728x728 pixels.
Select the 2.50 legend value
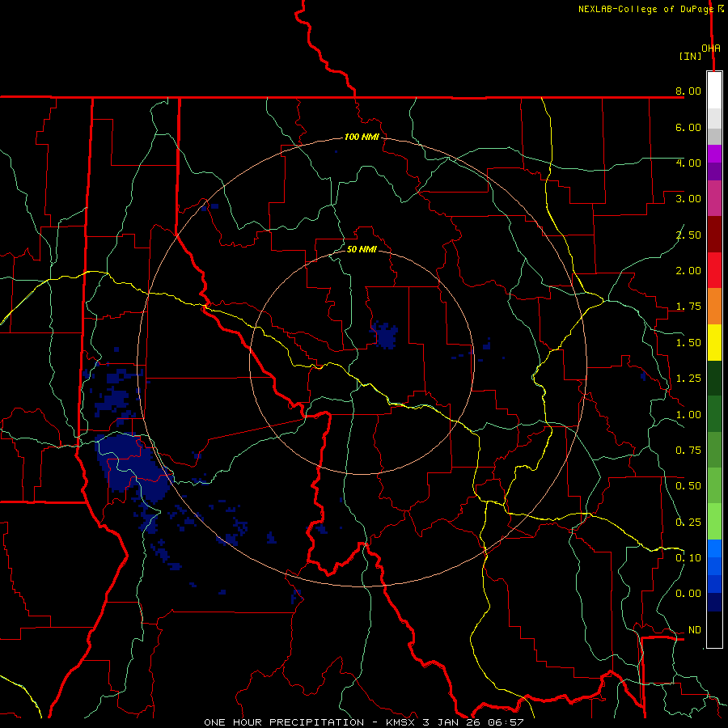[688, 235]
